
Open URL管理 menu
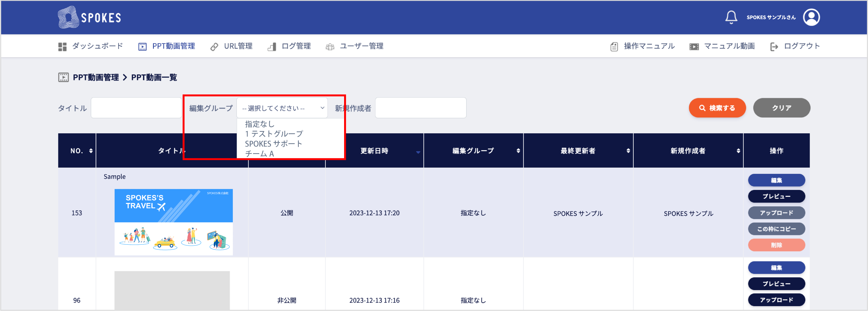(x=238, y=46)
